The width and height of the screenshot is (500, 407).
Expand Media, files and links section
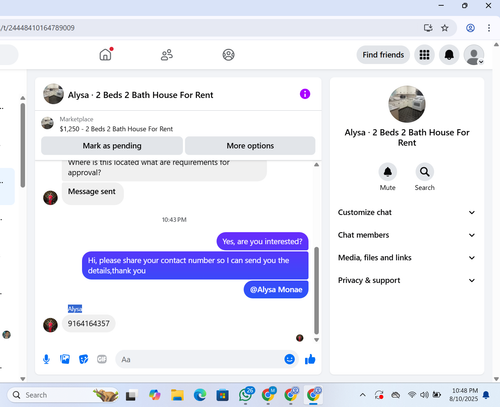coord(407,258)
